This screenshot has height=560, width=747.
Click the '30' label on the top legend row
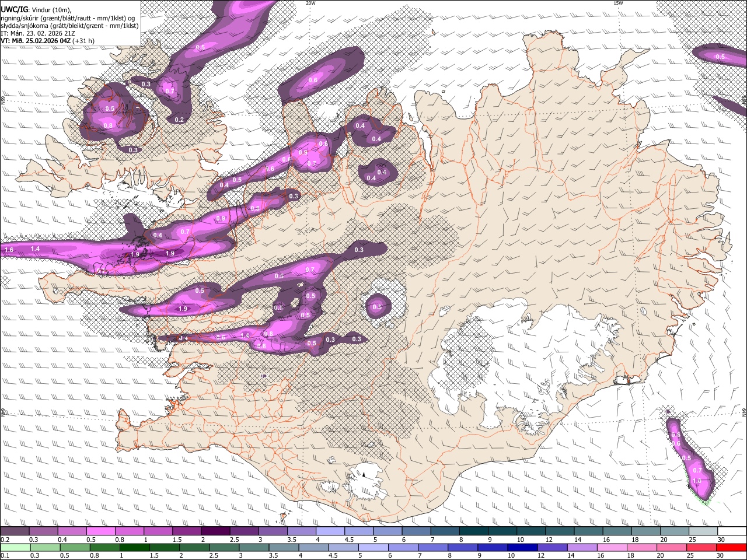coord(721,540)
